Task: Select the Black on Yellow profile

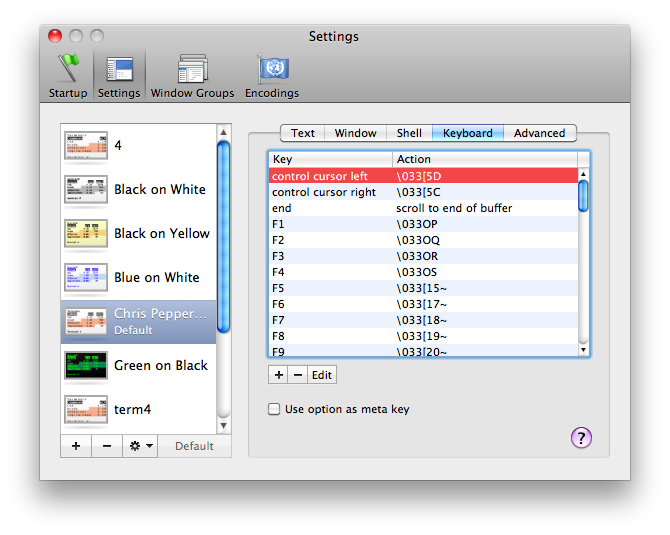Action: click(138, 233)
